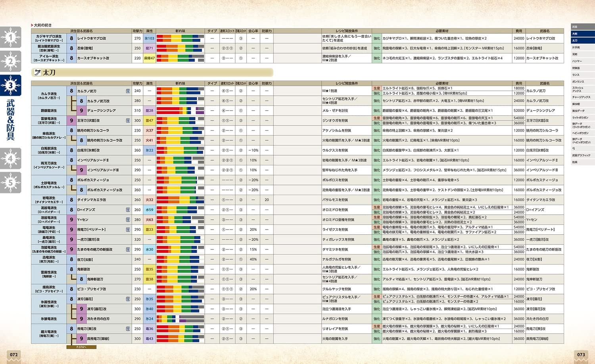Click page number 073 at bottom right
This screenshot has height=364, width=595.
[x=581, y=354]
